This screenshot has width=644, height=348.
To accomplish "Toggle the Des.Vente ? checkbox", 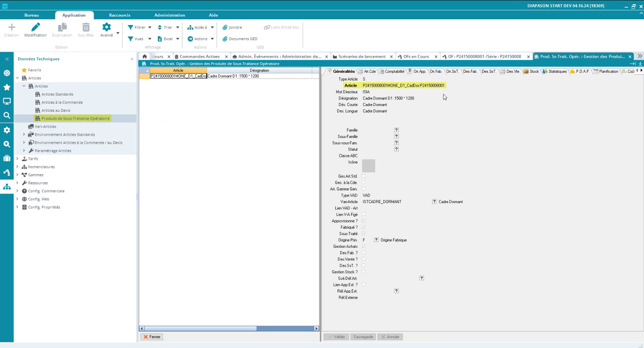I will click(363, 259).
